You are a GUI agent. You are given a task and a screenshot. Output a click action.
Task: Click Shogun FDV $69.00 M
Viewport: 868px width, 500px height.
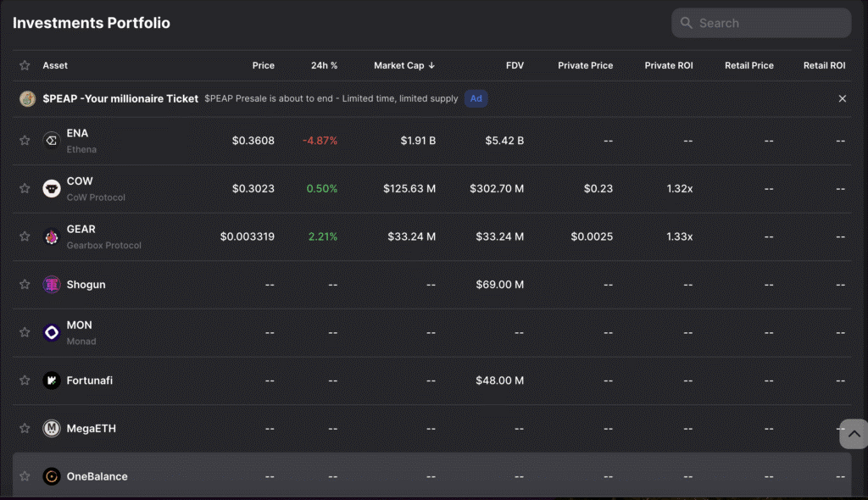(x=500, y=285)
